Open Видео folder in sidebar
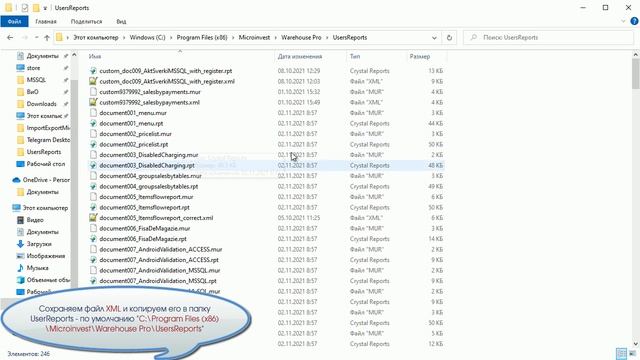Image resolution: width=640 pixels, height=360 pixels. coord(35,220)
